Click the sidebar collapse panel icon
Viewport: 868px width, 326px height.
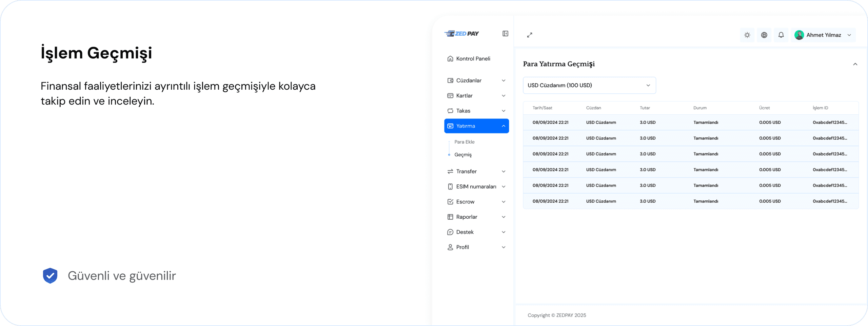pyautogui.click(x=505, y=34)
